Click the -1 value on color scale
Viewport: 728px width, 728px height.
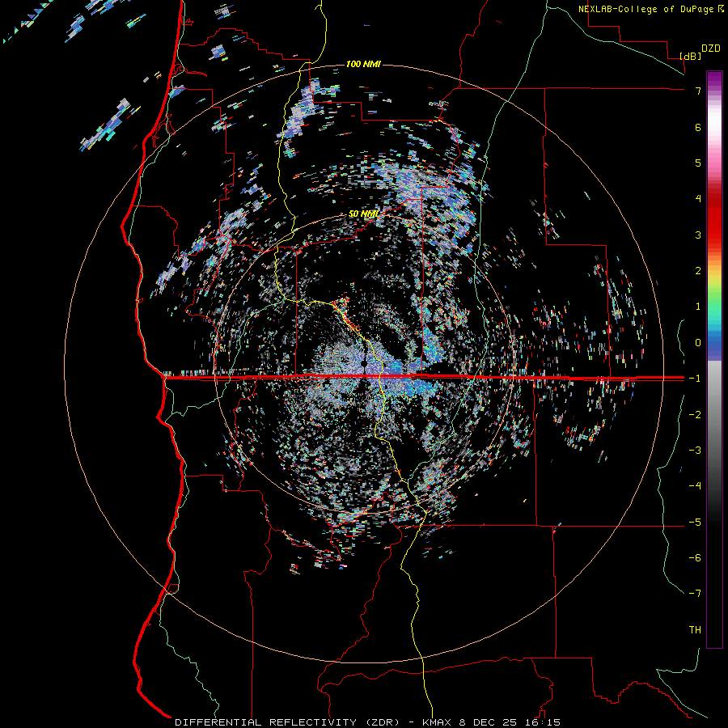[x=695, y=379]
